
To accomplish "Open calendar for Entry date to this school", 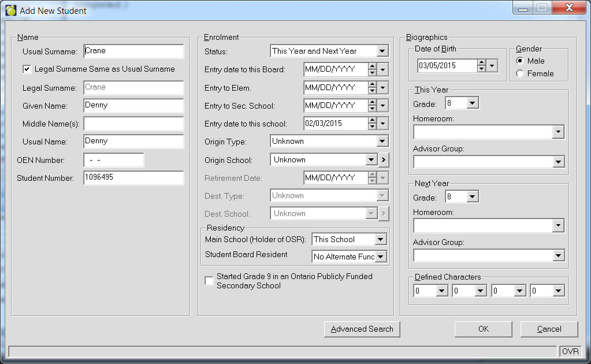I will (383, 124).
